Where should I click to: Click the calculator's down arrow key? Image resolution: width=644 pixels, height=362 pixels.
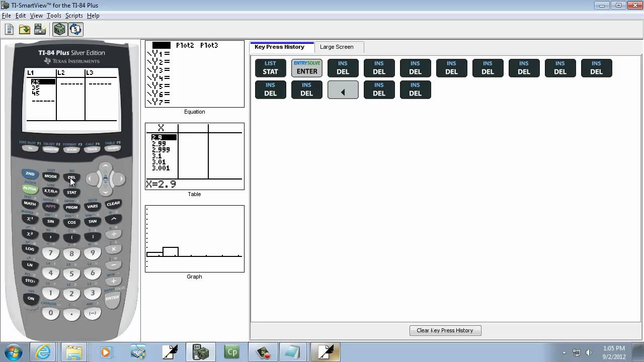click(x=105, y=191)
